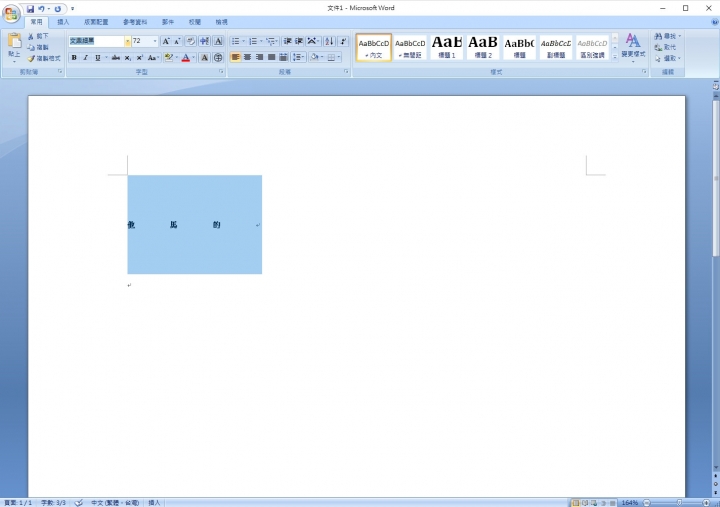
Task: Open the 插入 (Insert) tab
Action: (x=63, y=22)
